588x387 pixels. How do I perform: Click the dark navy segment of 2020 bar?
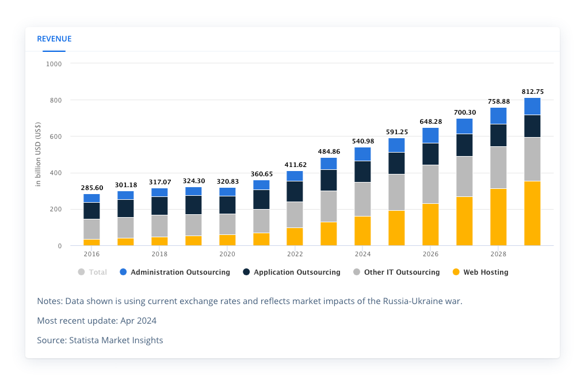tap(227, 205)
